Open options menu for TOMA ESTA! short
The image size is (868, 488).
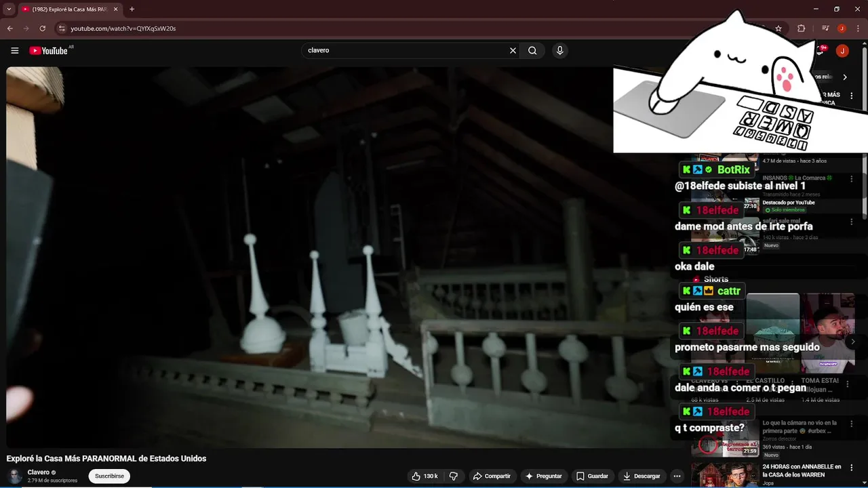click(x=848, y=384)
